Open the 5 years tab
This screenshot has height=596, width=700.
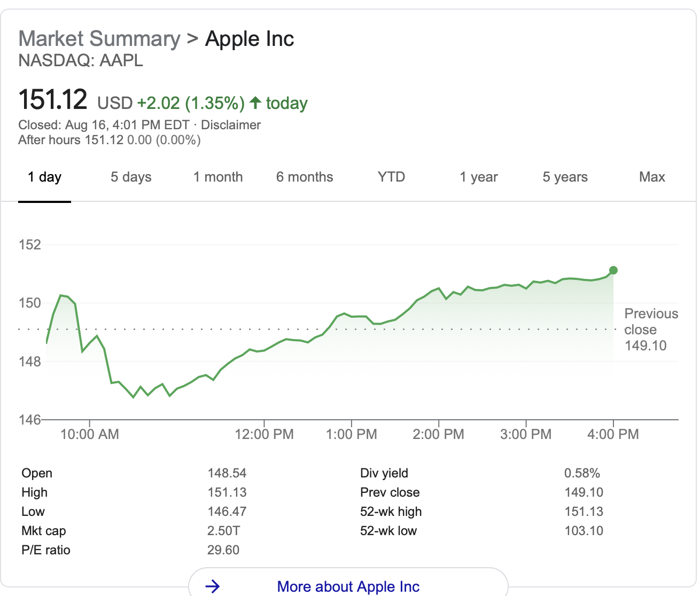[x=565, y=177]
